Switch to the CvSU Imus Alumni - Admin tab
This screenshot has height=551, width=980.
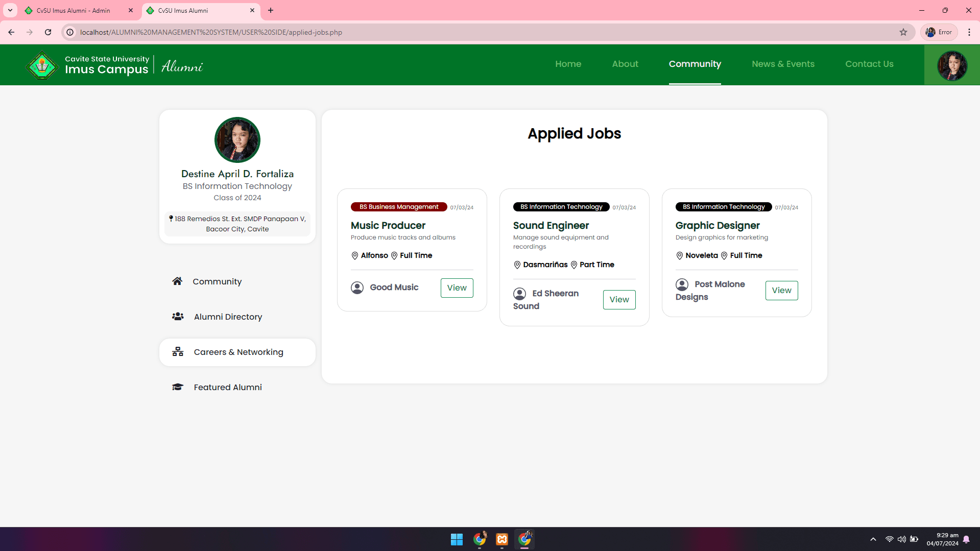pos(74,10)
